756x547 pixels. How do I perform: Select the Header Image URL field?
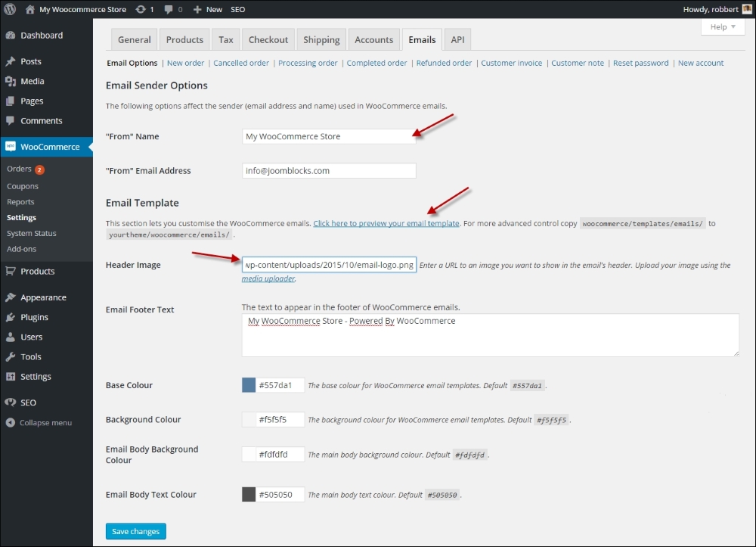click(x=328, y=265)
